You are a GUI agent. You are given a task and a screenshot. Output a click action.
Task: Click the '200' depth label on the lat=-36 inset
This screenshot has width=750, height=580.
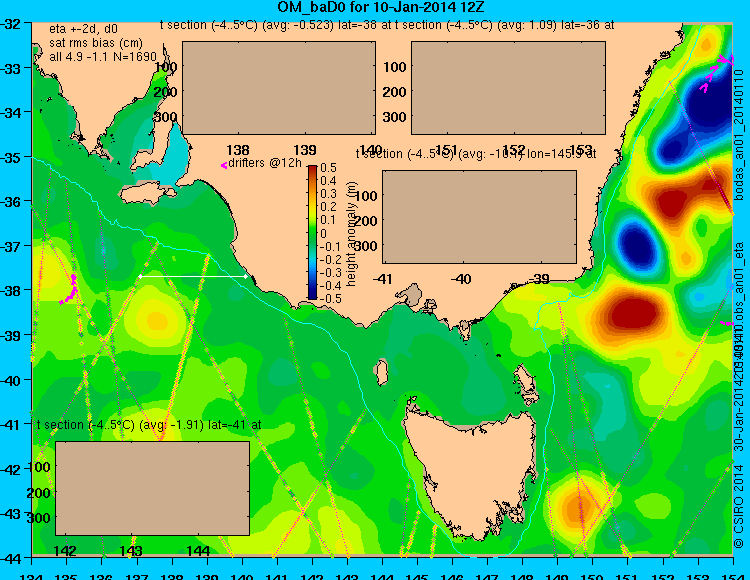[395, 92]
